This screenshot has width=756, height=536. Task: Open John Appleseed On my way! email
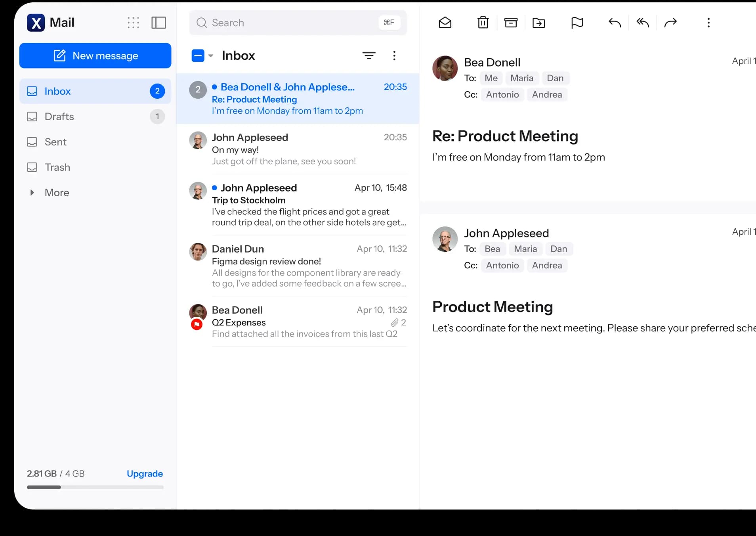298,149
